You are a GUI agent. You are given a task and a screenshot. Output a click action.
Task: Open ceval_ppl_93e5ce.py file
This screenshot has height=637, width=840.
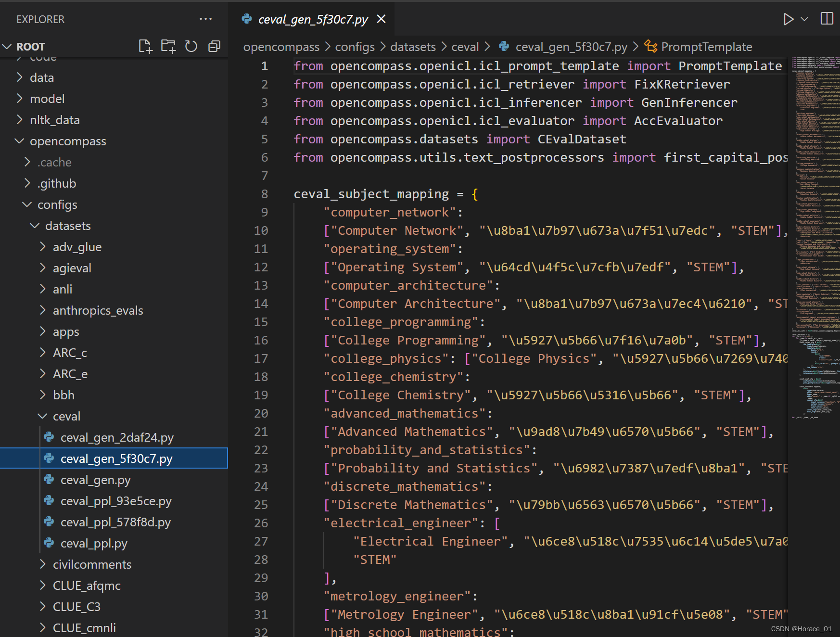116,501
